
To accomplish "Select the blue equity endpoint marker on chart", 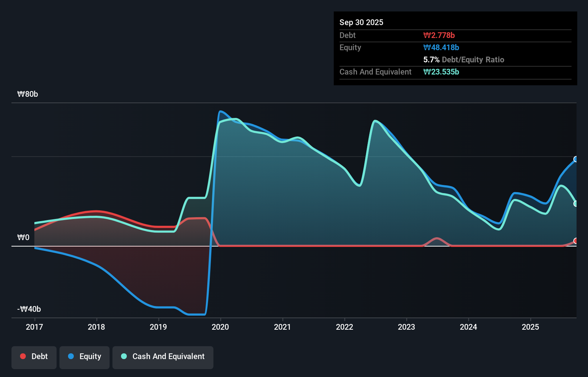I will pos(576,159).
